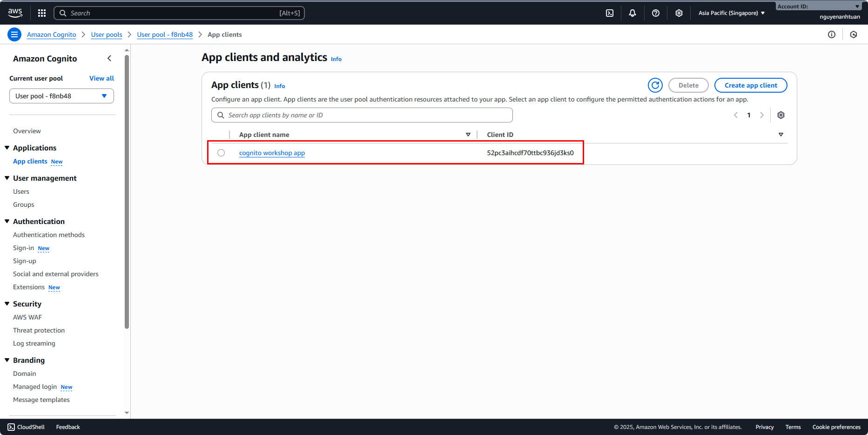This screenshot has height=435, width=868.
Task: Collapse the Security section in sidebar
Action: tap(7, 304)
